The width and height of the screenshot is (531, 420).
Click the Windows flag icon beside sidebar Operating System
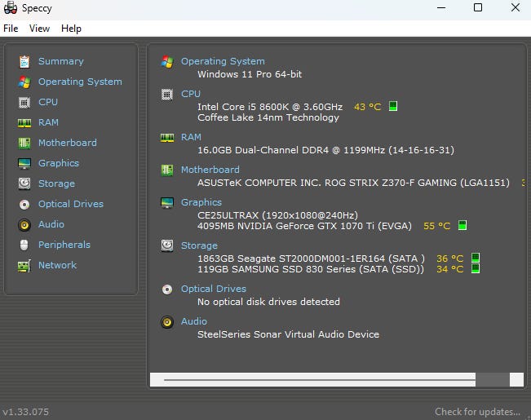pyautogui.click(x=24, y=82)
